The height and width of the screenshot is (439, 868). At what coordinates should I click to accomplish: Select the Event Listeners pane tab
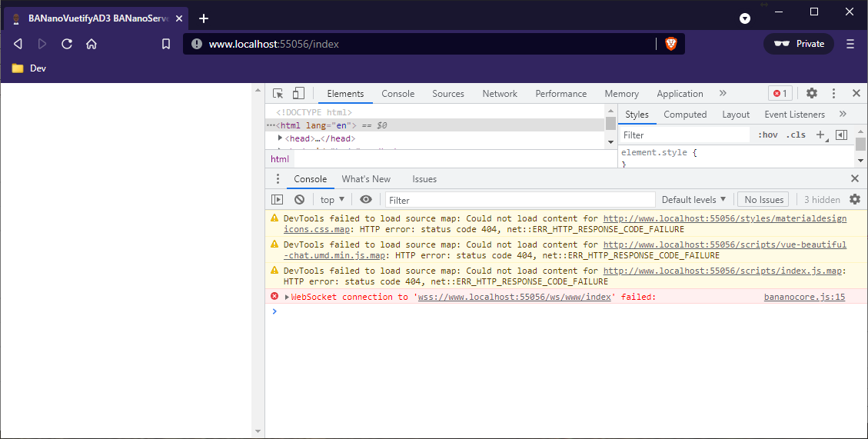tap(794, 115)
